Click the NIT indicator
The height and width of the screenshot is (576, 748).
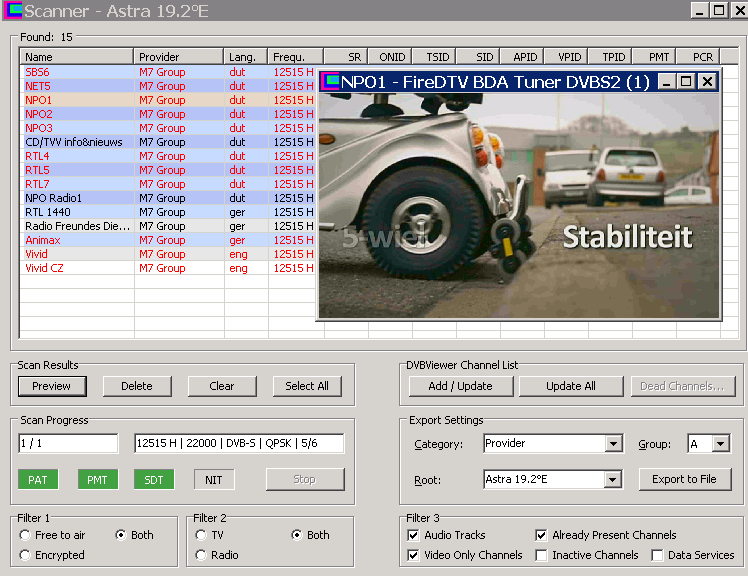214,480
